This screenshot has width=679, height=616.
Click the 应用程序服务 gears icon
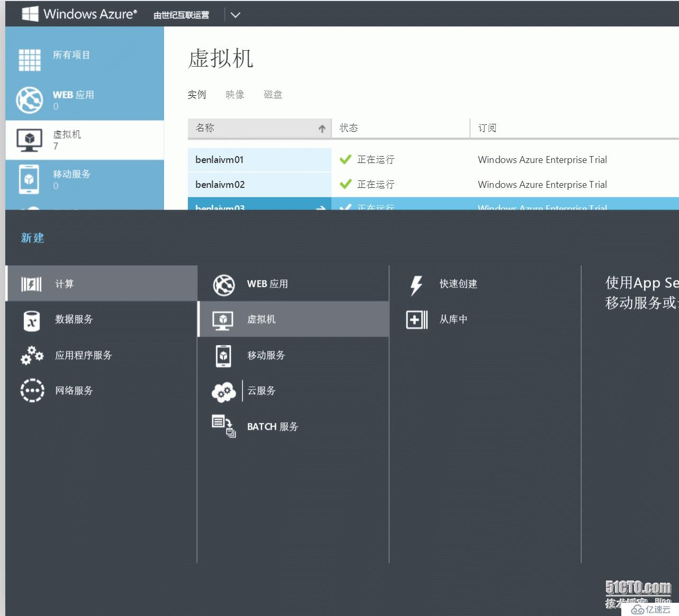tap(32, 355)
